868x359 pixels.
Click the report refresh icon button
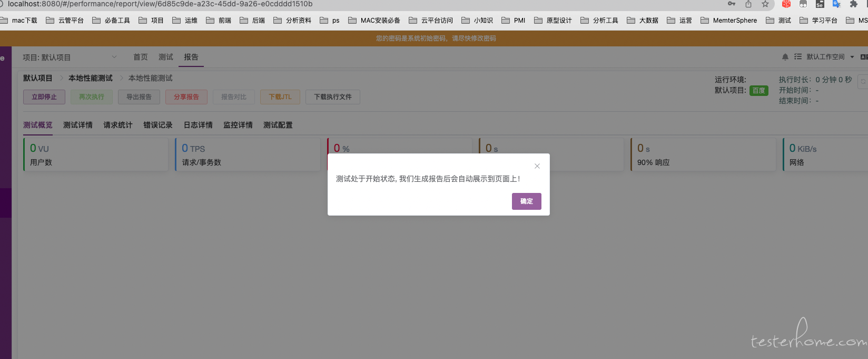point(863,82)
